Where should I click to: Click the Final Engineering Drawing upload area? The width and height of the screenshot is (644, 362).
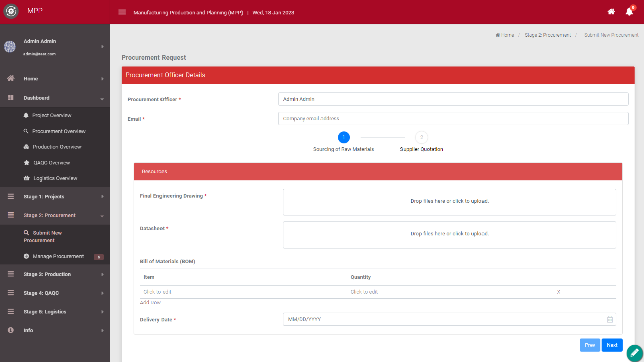pyautogui.click(x=449, y=202)
